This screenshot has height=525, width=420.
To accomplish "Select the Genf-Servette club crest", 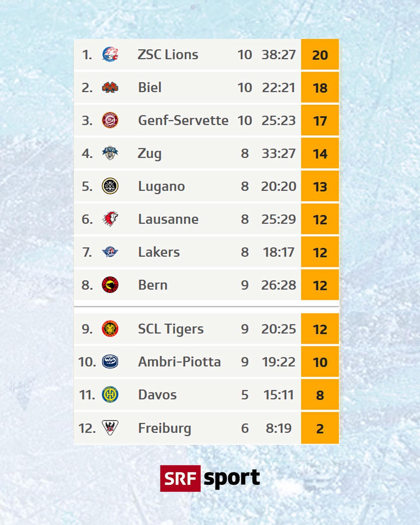I will [110, 120].
